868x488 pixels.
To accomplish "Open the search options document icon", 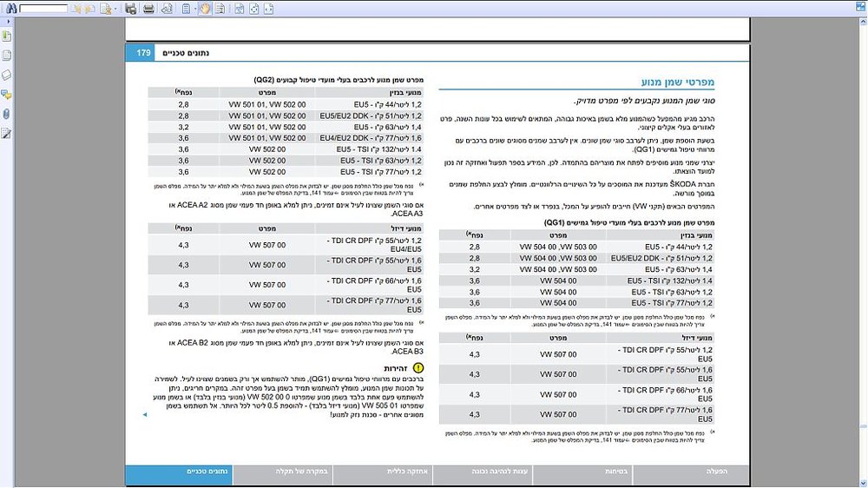I will coord(106,9).
